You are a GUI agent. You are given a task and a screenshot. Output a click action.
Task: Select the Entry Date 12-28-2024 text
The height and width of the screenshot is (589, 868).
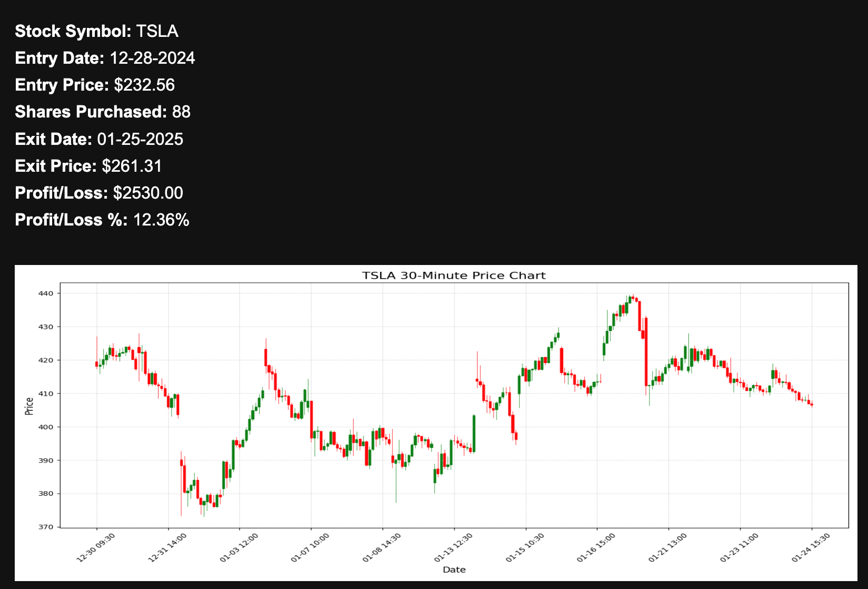105,58
